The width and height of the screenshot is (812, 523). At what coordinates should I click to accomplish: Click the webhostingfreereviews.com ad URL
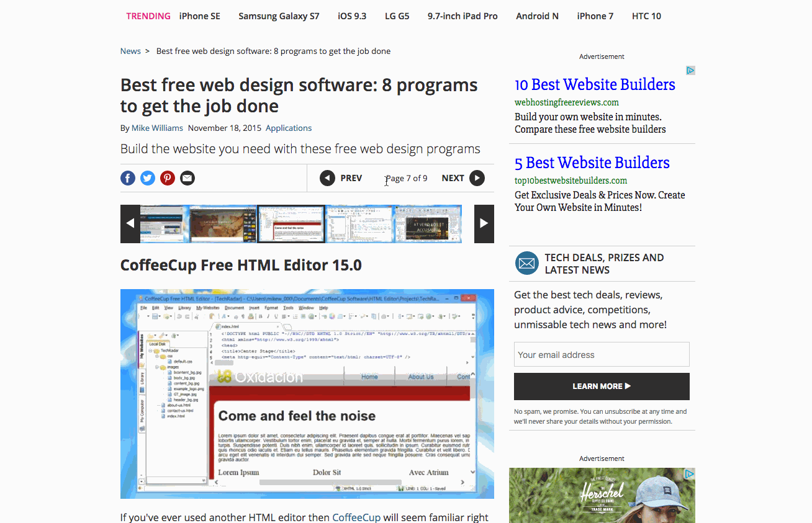[567, 102]
